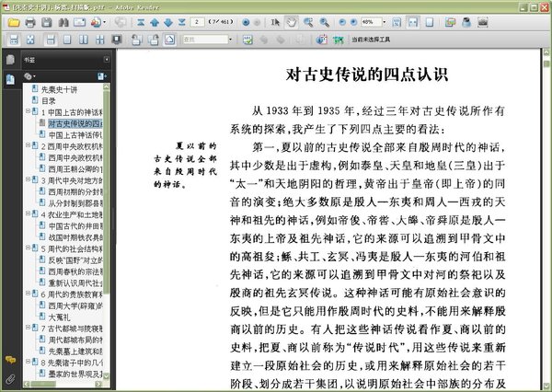This screenshot has height=392, width=552.
Task: Open the Pages thumbnails panel
Action: tap(10, 60)
